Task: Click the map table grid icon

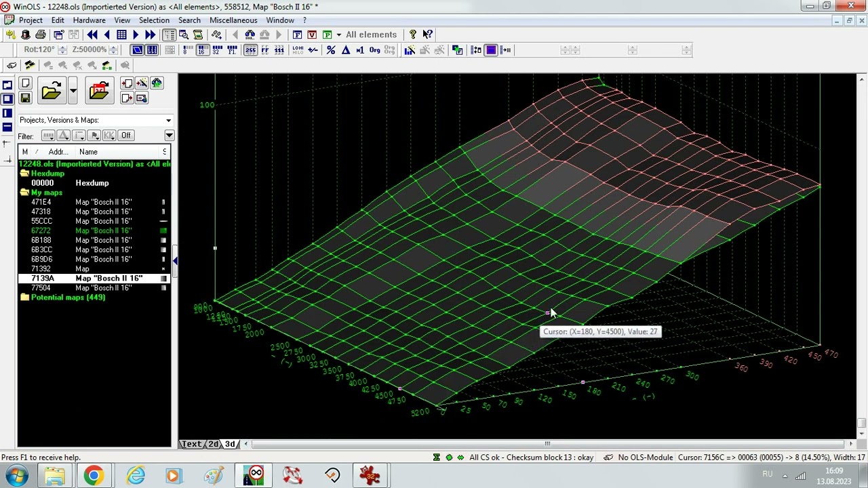Action: 121,35
